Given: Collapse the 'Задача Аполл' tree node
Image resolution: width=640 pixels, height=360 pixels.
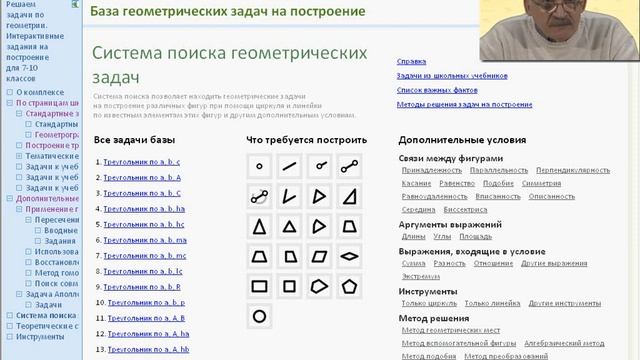Looking at the screenshot, I should (x=19, y=294).
